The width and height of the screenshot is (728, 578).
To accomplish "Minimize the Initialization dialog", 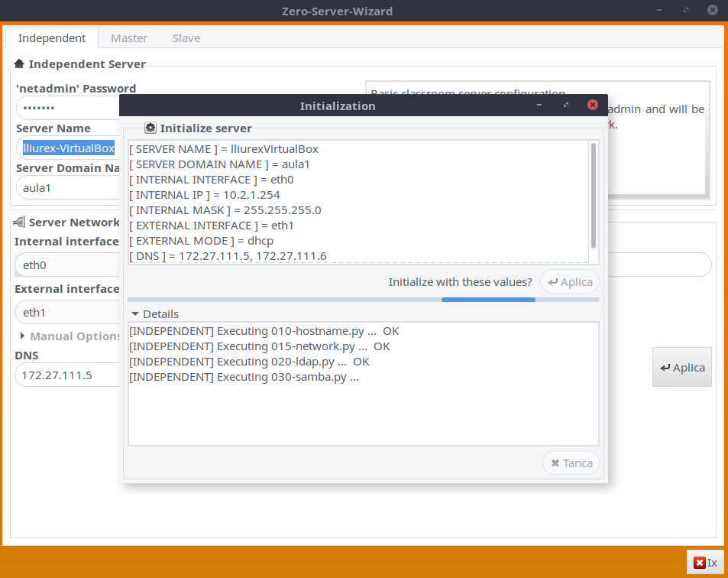I will tap(539, 106).
